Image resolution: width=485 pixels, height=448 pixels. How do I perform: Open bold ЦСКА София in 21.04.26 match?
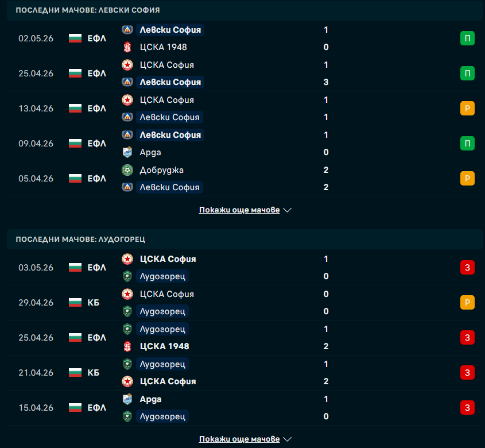pos(168,381)
